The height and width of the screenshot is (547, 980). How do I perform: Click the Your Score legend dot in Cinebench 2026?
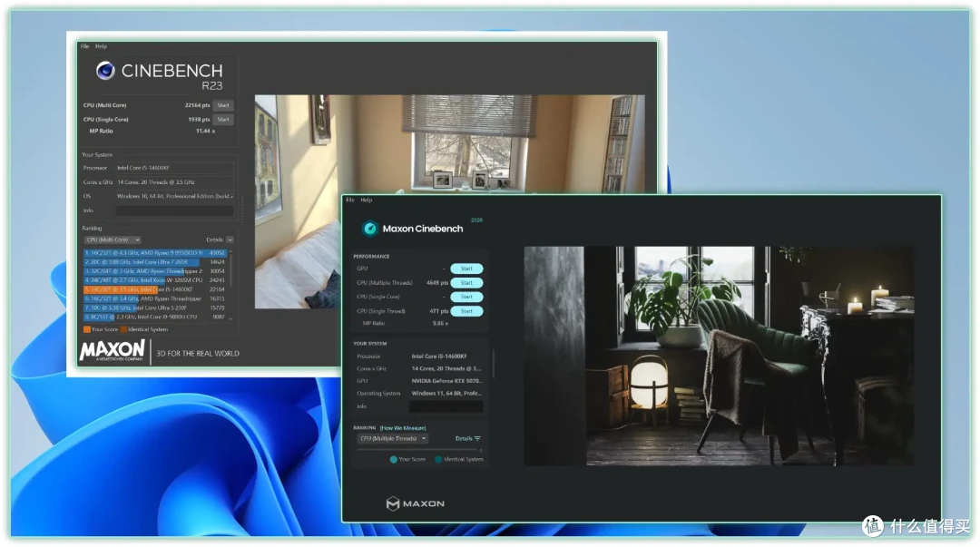[x=394, y=460]
